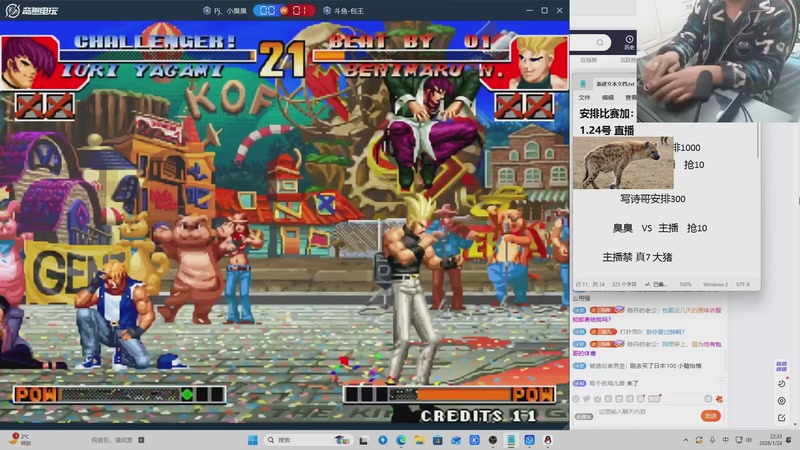The width and height of the screenshot is (800, 450).
Task: Click the text 写诗哥安排300
Action: [x=653, y=199]
